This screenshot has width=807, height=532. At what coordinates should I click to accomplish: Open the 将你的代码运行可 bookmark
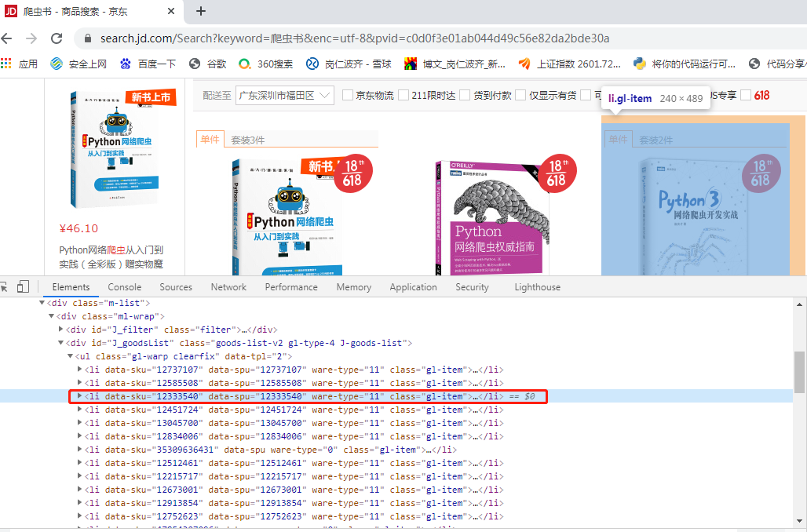[x=685, y=64]
